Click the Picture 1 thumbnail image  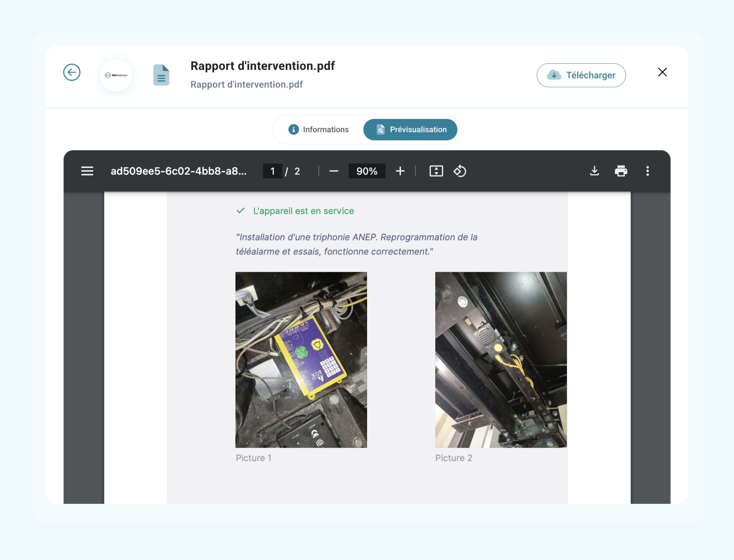tap(301, 360)
